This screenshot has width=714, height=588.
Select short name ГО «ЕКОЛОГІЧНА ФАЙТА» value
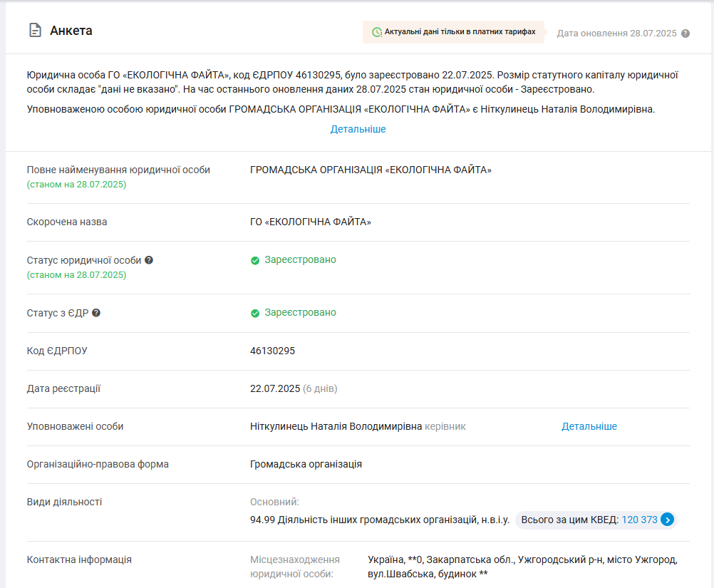click(311, 222)
